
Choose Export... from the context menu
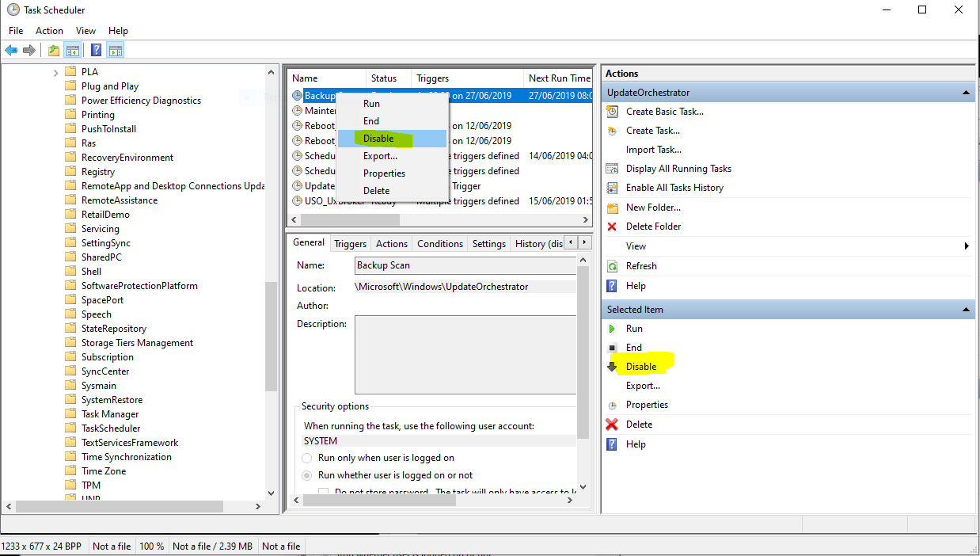pyautogui.click(x=393, y=156)
